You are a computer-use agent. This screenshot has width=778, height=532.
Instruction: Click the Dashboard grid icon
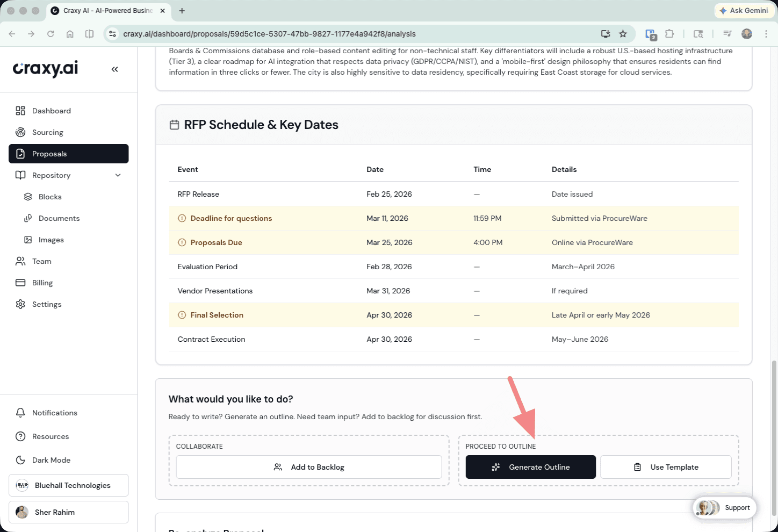[20, 111]
